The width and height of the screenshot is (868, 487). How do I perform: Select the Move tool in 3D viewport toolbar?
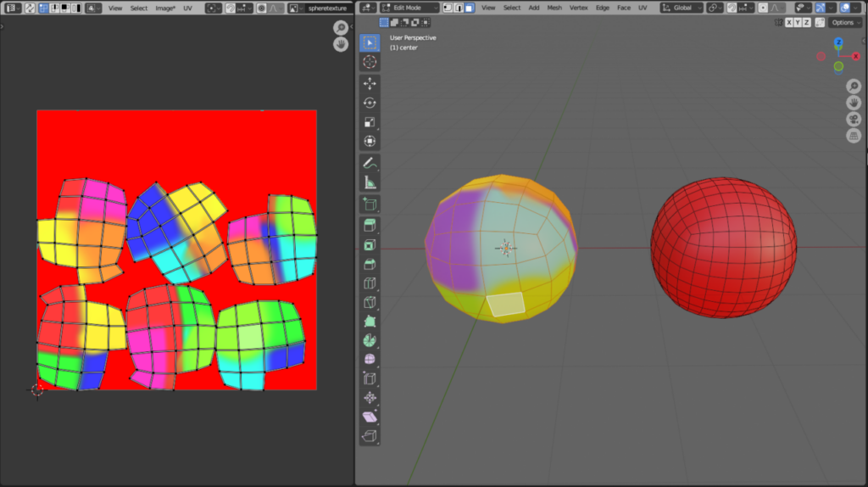[370, 83]
